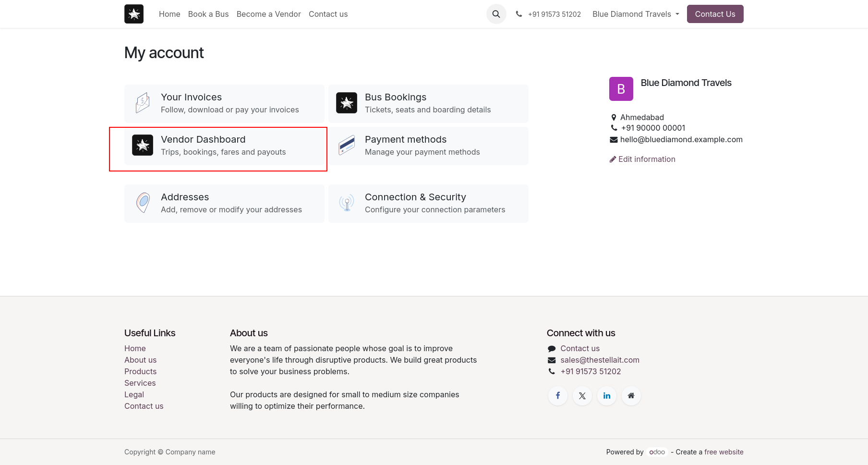Open the search magnifier icon
Image resolution: width=868 pixels, height=465 pixels.
coord(496,14)
